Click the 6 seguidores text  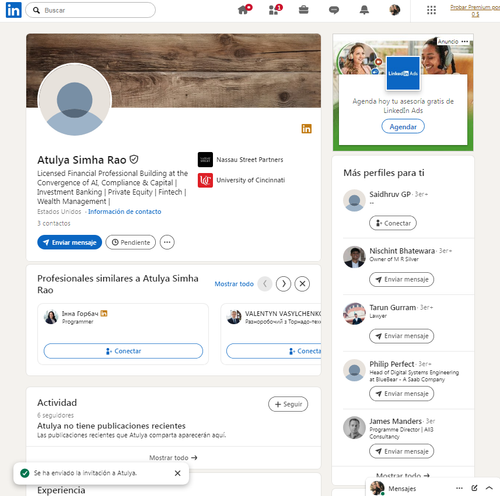pyautogui.click(x=55, y=415)
